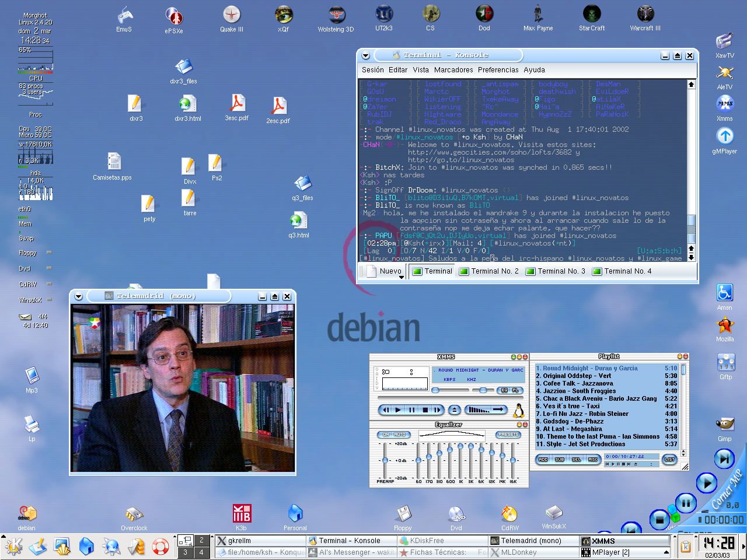Open the playlist SUB menu

point(560,459)
